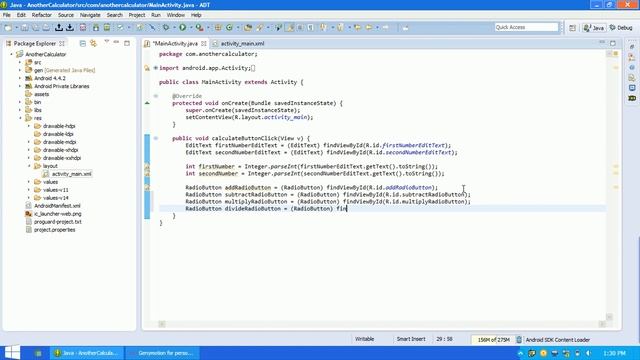Click the Quick Access search field
The width and height of the screenshot is (640, 360).
click(x=526, y=27)
